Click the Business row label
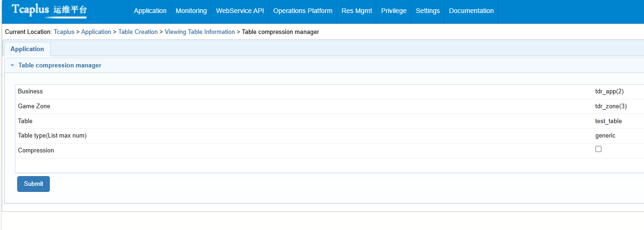Screen dimensions: 644x230 [30, 92]
